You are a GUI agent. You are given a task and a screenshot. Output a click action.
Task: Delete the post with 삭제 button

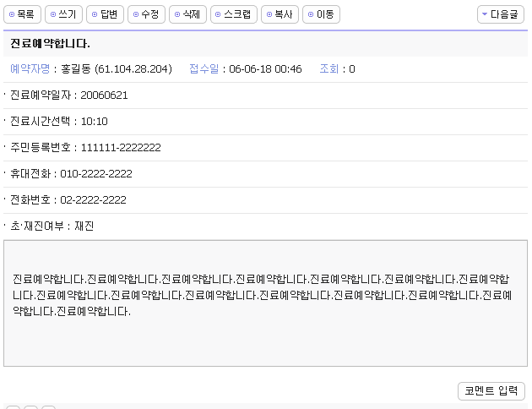click(188, 14)
